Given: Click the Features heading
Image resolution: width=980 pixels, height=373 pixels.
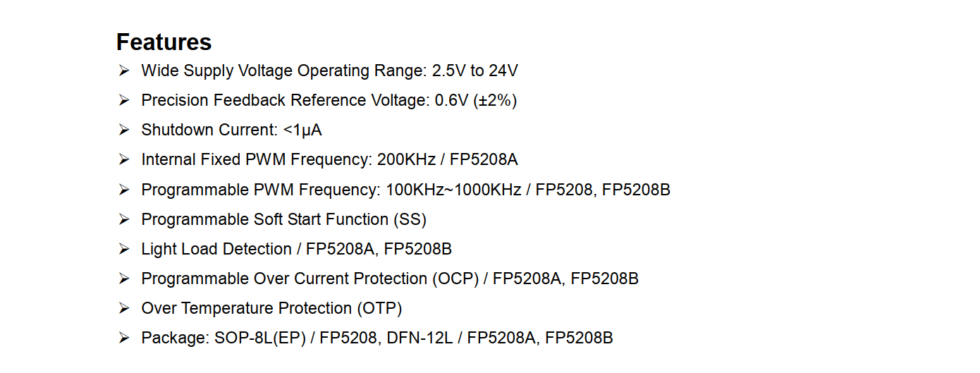Looking at the screenshot, I should click(x=164, y=42).
